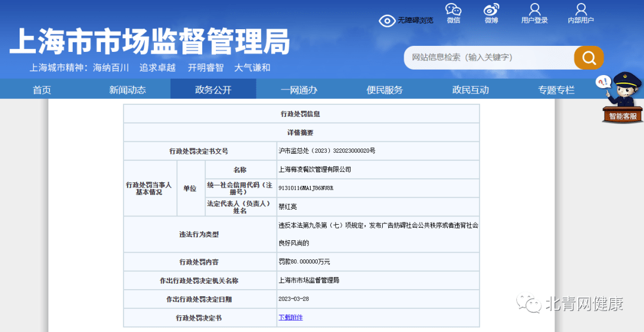This screenshot has width=644, height=332.
Task: Go to the 首页 home tab
Action: coord(42,90)
